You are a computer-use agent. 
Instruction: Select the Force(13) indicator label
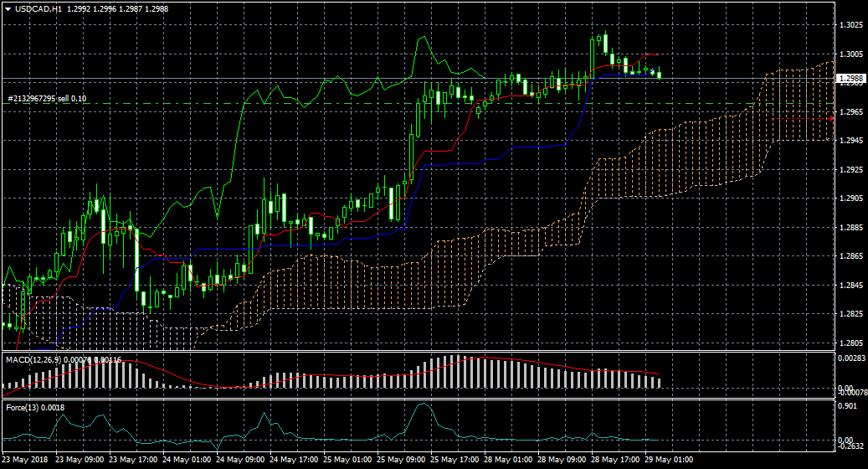(x=23, y=408)
